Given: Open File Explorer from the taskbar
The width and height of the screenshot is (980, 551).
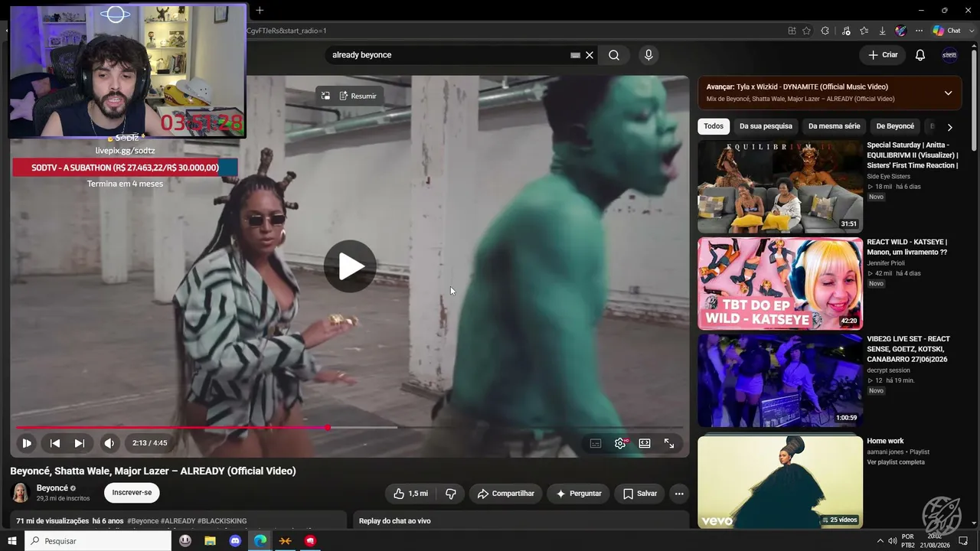Looking at the screenshot, I should click(210, 541).
